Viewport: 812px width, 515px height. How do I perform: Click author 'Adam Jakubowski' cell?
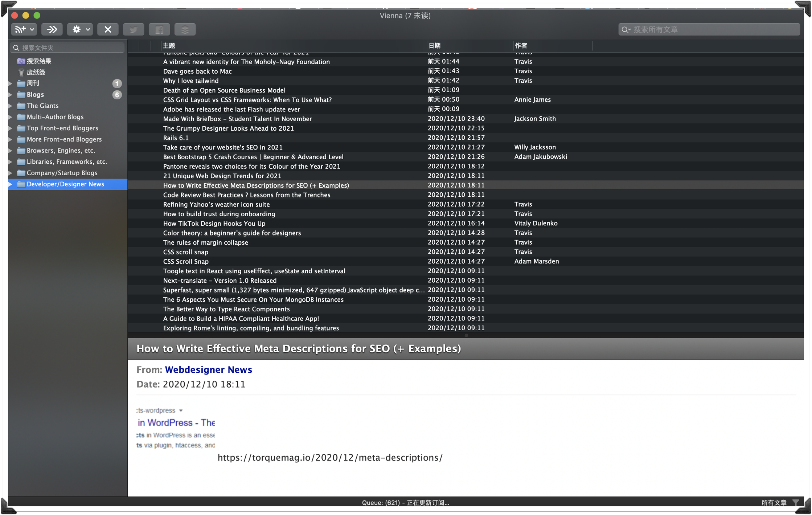(540, 156)
